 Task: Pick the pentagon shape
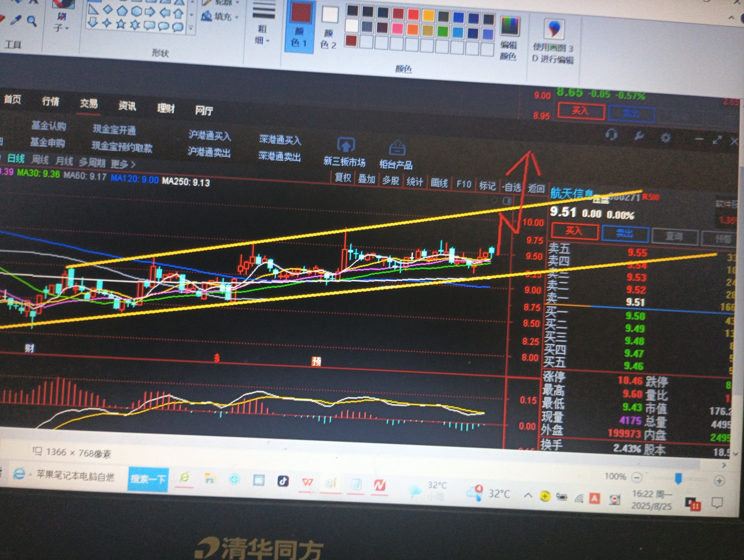(x=122, y=11)
